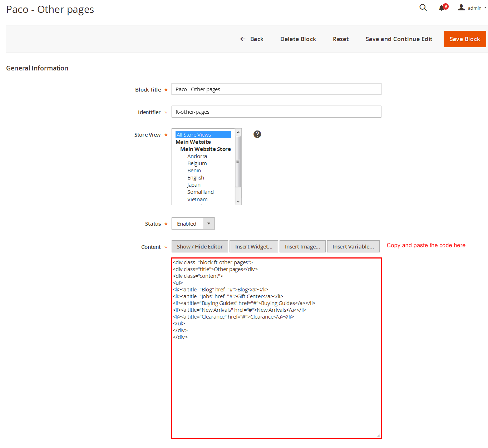Click the Delete Block button
488x448 pixels.
tap(298, 39)
